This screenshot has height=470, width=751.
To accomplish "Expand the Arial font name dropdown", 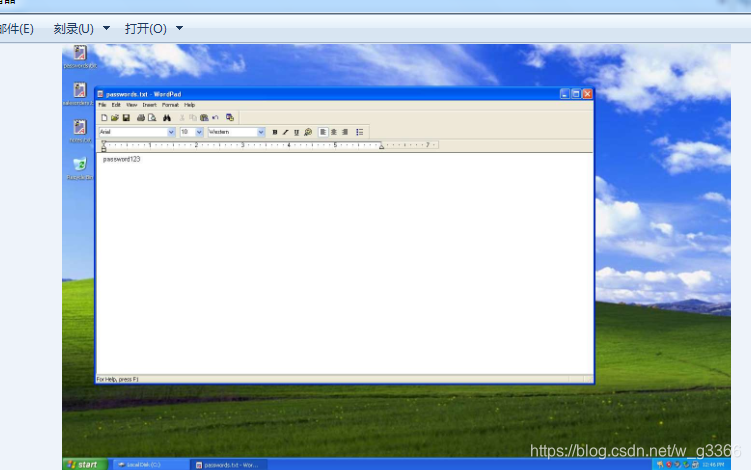I will 171,132.
